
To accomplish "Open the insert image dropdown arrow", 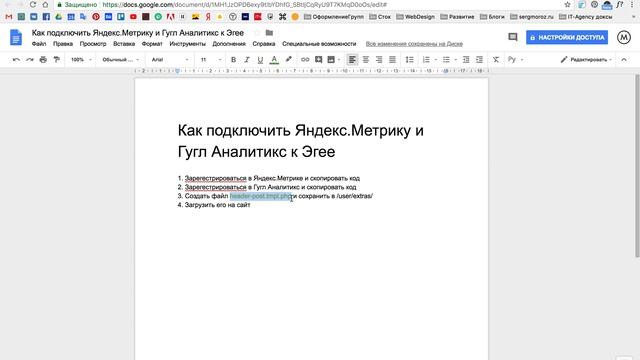I will pyautogui.click(x=339, y=60).
